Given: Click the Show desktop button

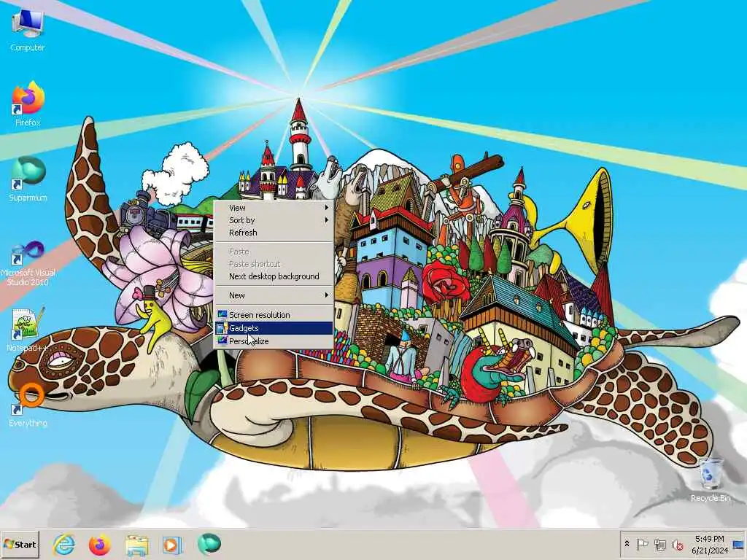Looking at the screenshot, I should (x=739, y=544).
